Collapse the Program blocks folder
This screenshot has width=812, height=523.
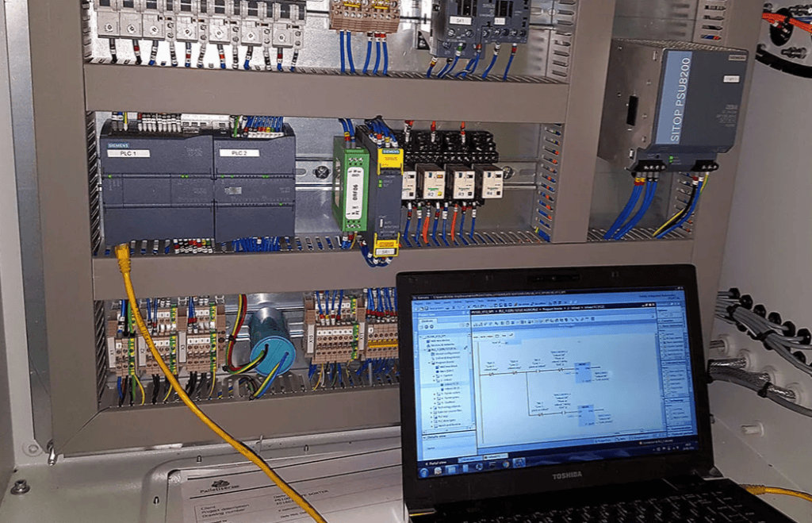coord(428,363)
